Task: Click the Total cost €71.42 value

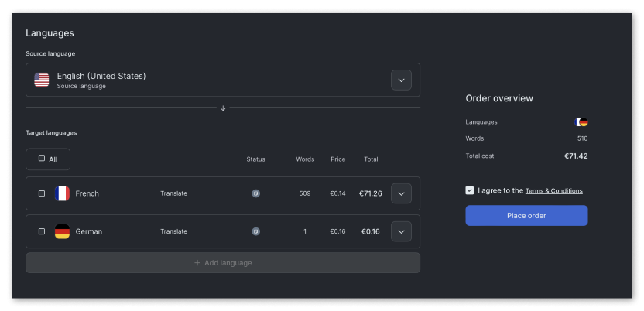Action: tap(576, 156)
